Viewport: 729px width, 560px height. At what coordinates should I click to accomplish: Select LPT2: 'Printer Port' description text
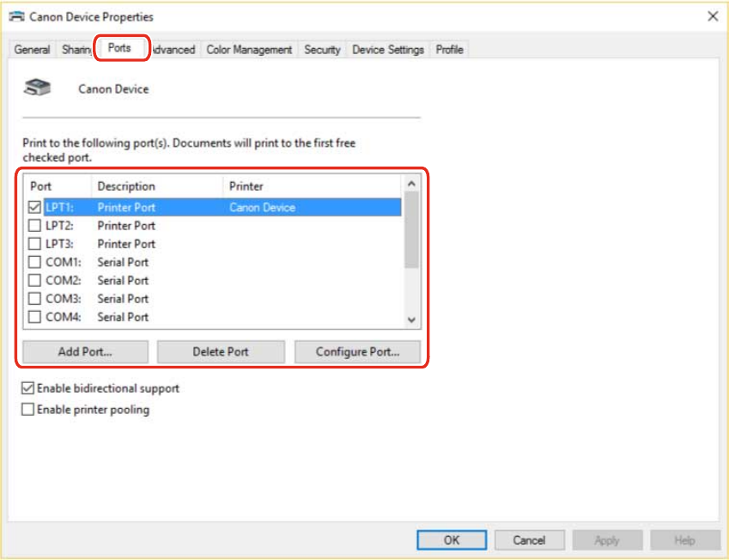[126, 226]
